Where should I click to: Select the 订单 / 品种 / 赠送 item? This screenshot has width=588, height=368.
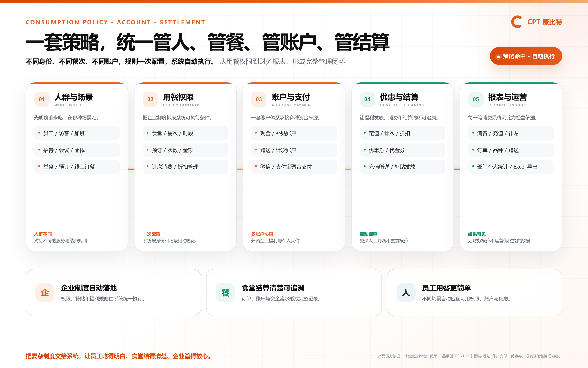511,150
